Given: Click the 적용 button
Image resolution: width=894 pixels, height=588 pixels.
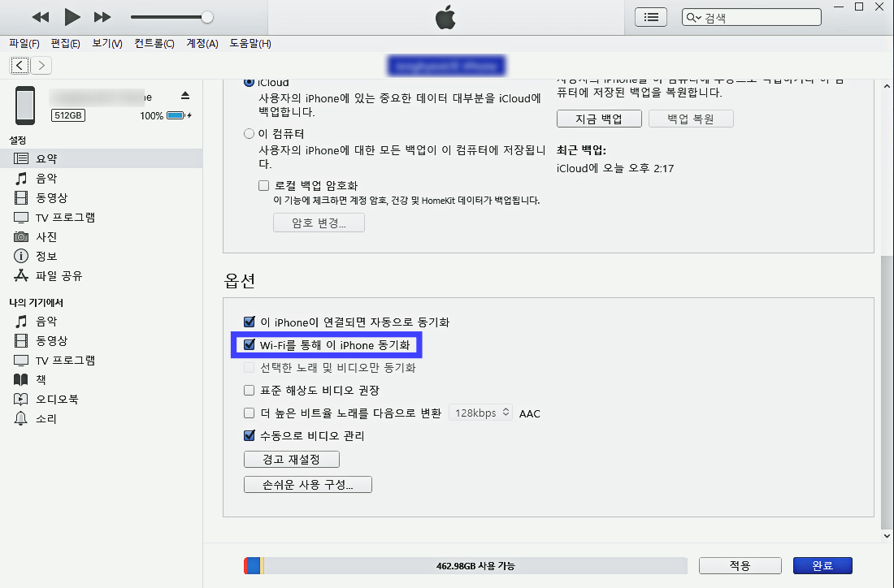Looking at the screenshot, I should pyautogui.click(x=740, y=566).
